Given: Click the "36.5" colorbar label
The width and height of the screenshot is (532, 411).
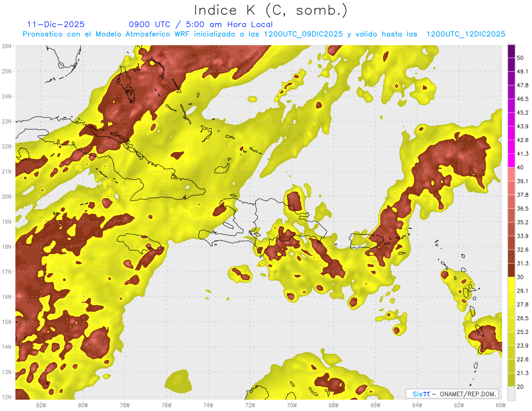Looking at the screenshot, I should click(x=523, y=208).
